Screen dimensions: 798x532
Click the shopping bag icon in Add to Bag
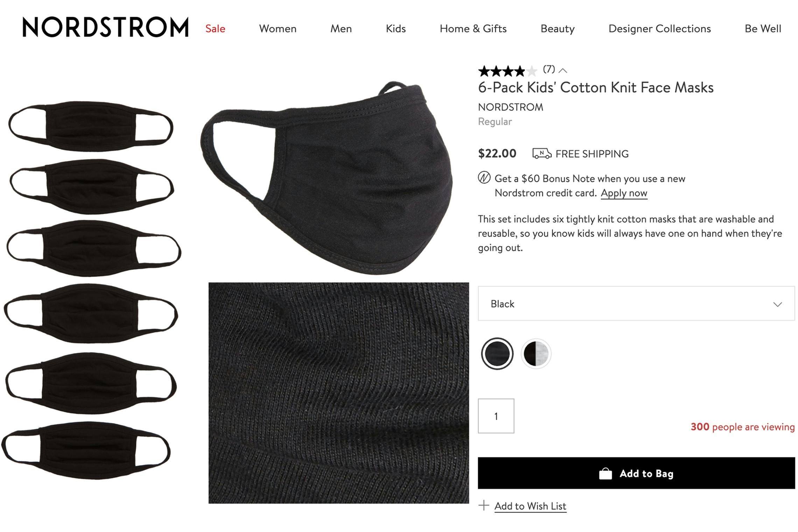tap(605, 474)
